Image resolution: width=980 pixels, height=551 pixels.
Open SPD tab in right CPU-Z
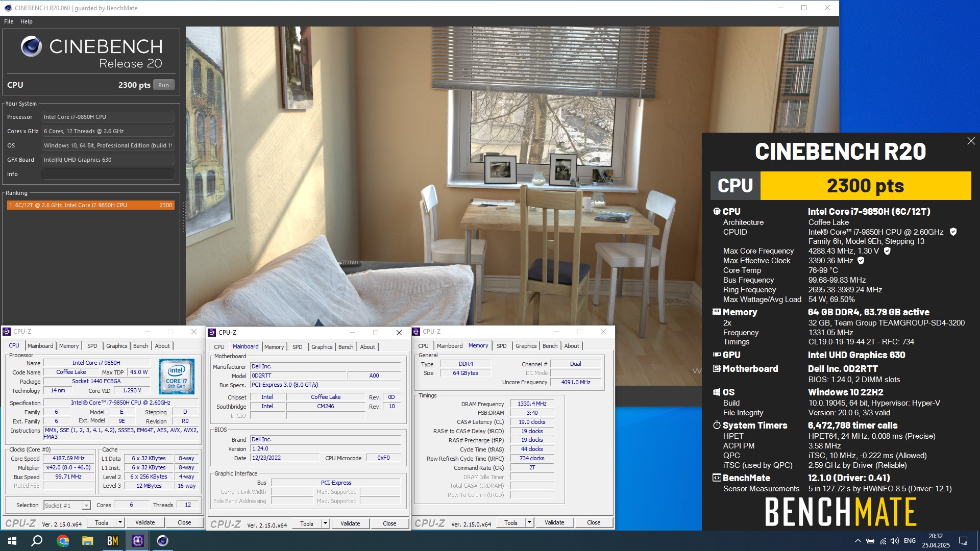[x=501, y=346]
